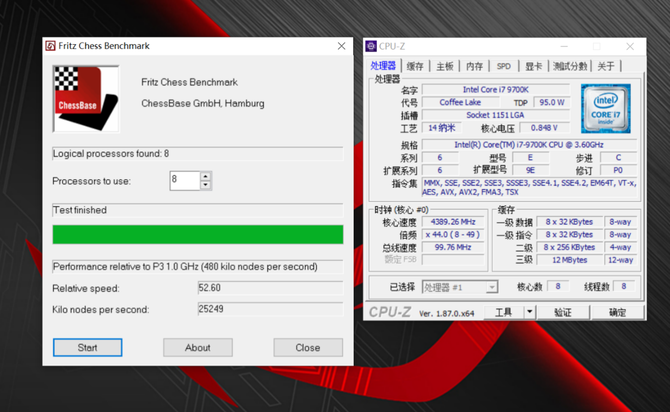Viewport: 670px width, 412px height.
Task: Click the multiplier value x 44.0 (8 - 49)
Action: pos(453,235)
